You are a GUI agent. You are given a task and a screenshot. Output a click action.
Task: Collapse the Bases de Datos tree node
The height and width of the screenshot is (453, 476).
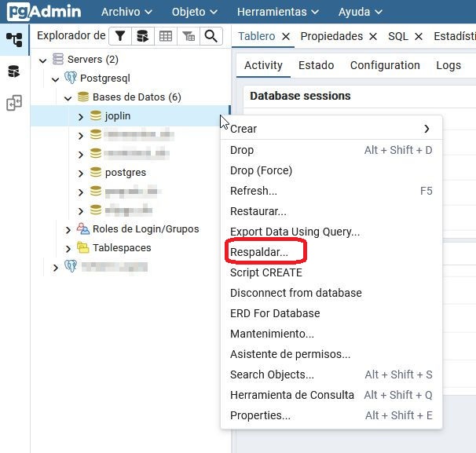pyautogui.click(x=68, y=97)
